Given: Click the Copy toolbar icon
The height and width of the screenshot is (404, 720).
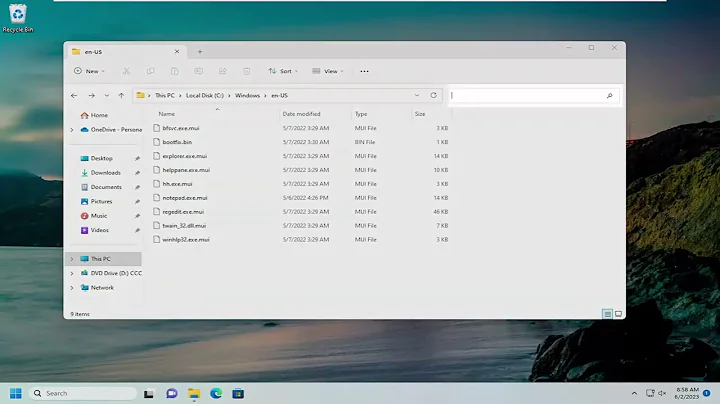Looking at the screenshot, I should pyautogui.click(x=150, y=71).
